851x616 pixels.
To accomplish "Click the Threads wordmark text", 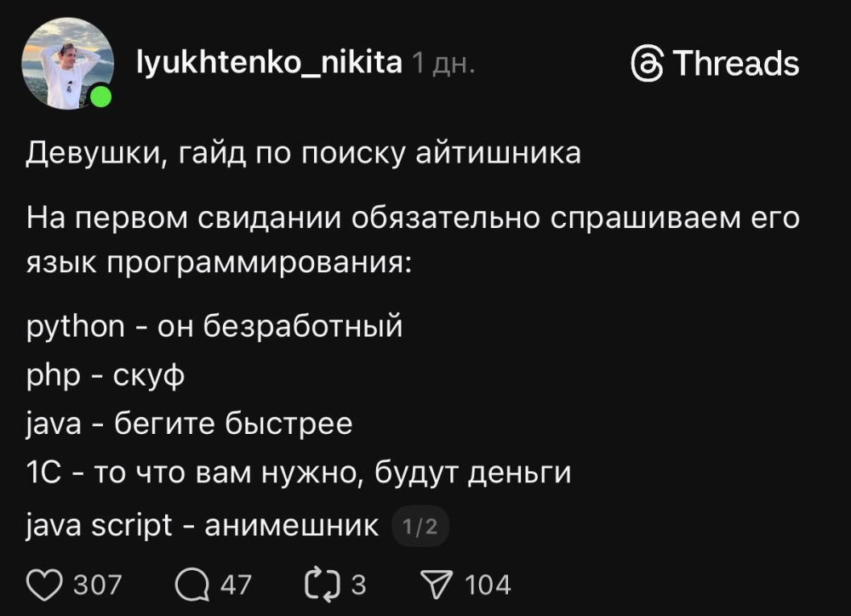I will (x=736, y=65).
